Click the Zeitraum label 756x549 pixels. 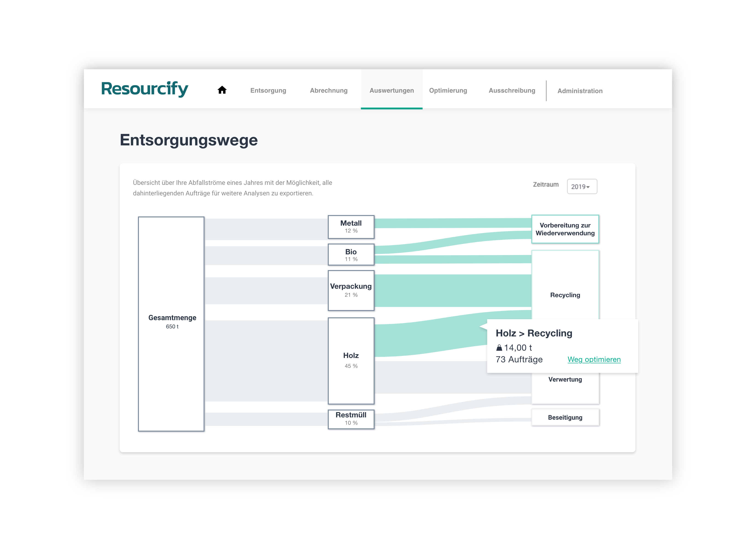tap(546, 184)
